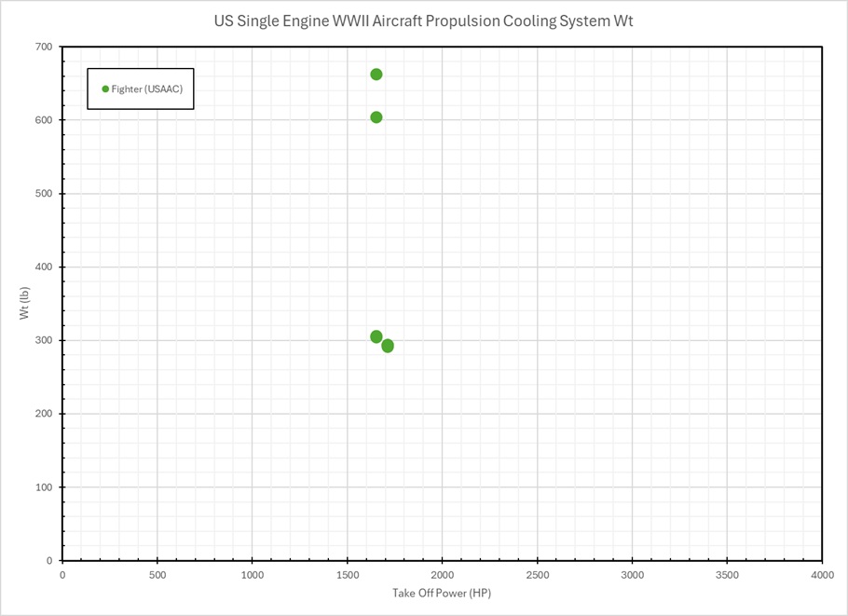
Task: Click the 1500 label on the horizontal axis
Action: (347, 575)
